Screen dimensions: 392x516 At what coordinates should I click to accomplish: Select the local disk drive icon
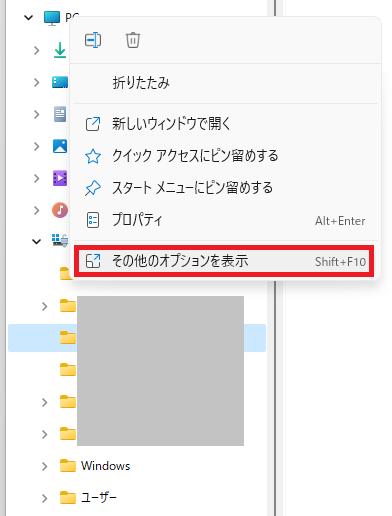60,240
